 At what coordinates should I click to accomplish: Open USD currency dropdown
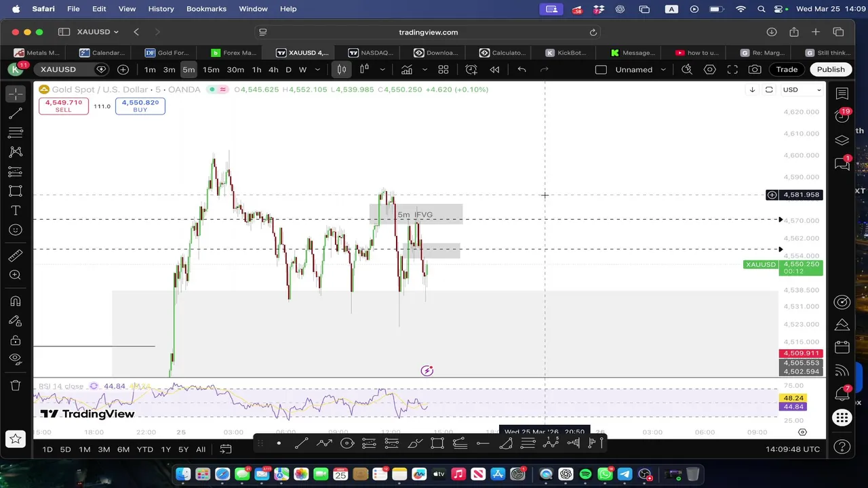(x=802, y=89)
